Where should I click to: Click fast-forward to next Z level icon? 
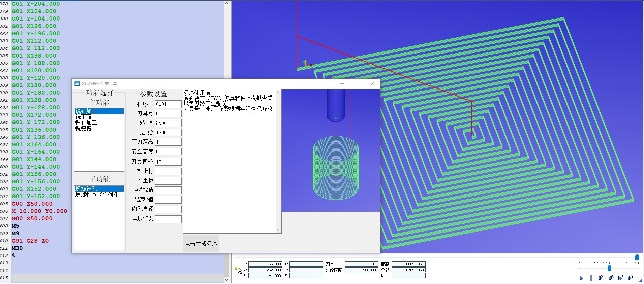click(621, 278)
